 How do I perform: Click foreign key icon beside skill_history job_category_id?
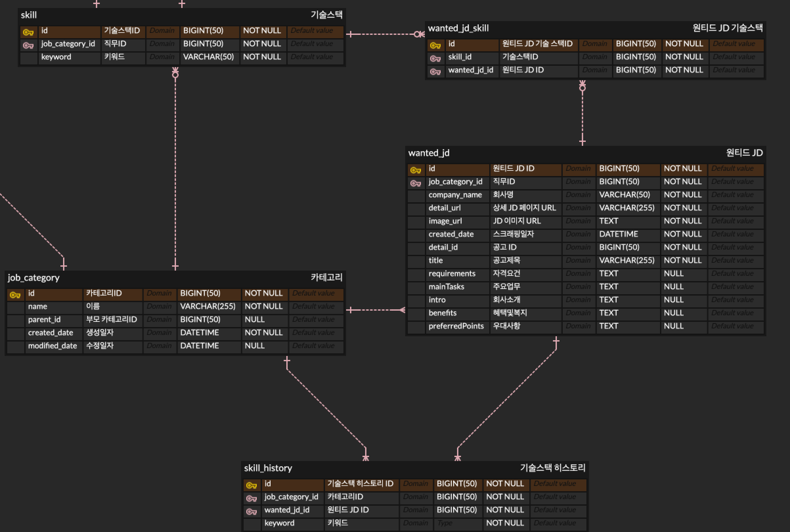pyautogui.click(x=252, y=498)
